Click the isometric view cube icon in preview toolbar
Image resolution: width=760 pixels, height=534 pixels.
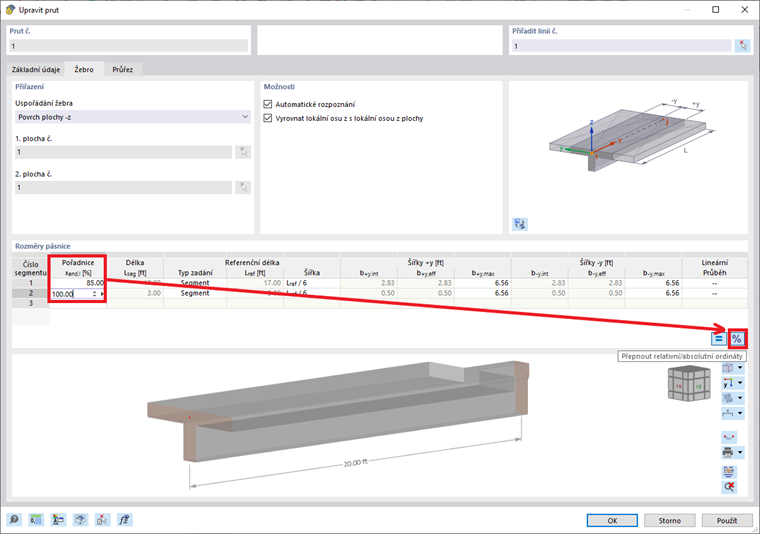click(728, 368)
